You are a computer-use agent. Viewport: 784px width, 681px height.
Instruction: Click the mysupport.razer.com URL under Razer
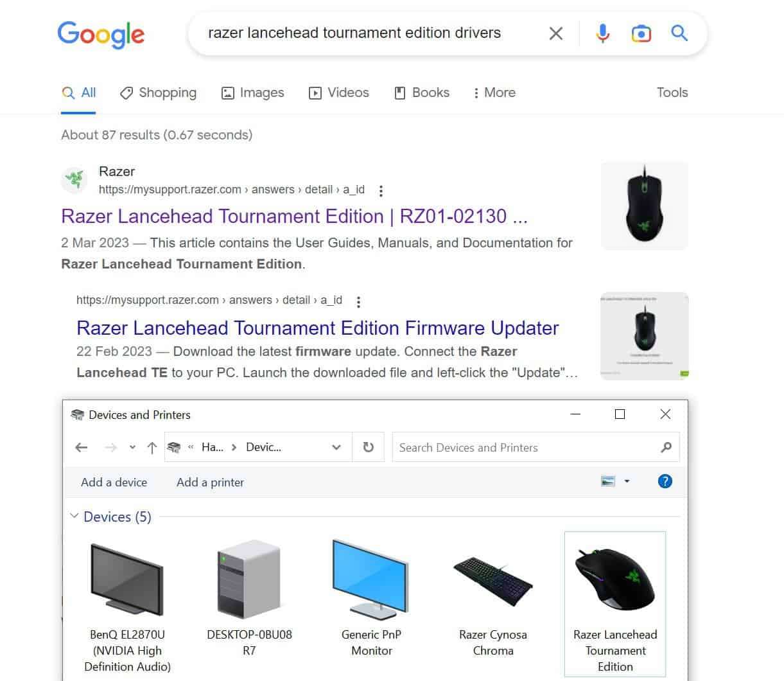pyautogui.click(x=232, y=190)
